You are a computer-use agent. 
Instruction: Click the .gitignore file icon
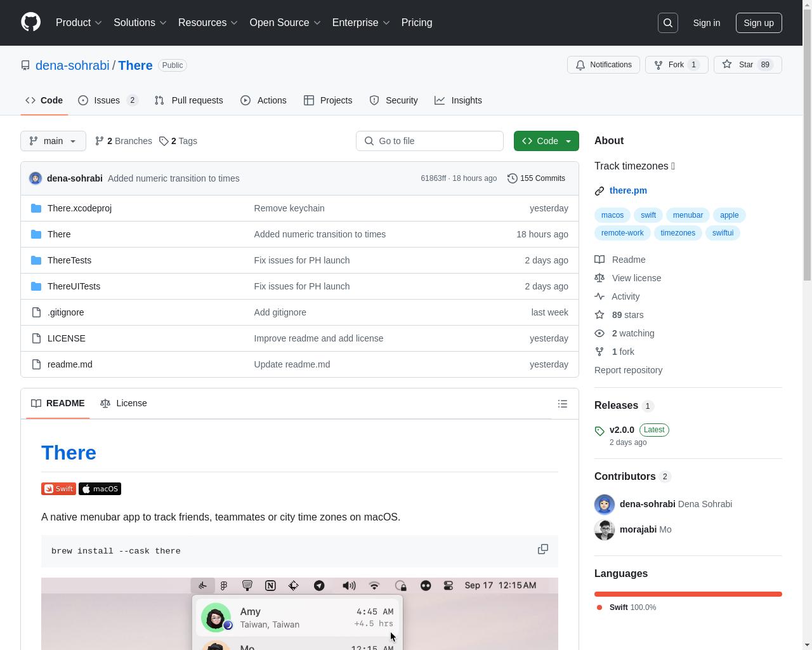coord(36,312)
